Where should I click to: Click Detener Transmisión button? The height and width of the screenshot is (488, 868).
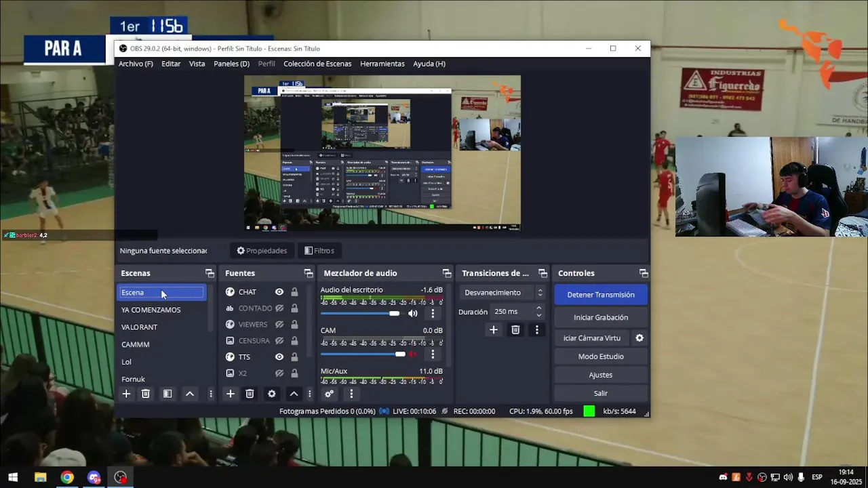(601, 295)
